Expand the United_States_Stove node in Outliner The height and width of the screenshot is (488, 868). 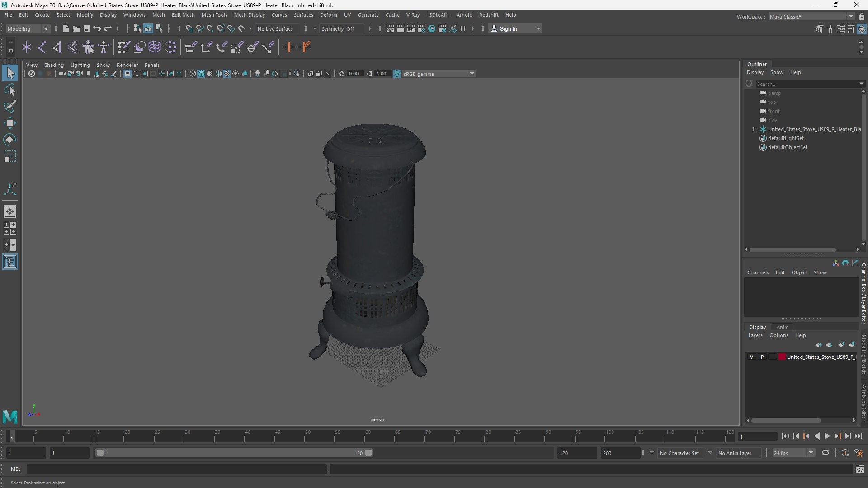(755, 129)
